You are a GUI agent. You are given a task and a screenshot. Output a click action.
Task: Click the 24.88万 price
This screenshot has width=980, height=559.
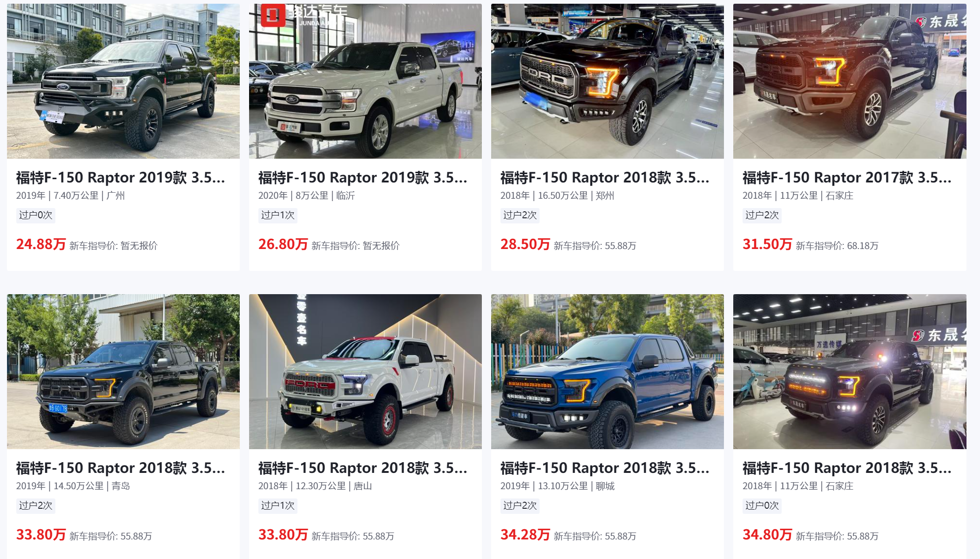[x=41, y=244]
